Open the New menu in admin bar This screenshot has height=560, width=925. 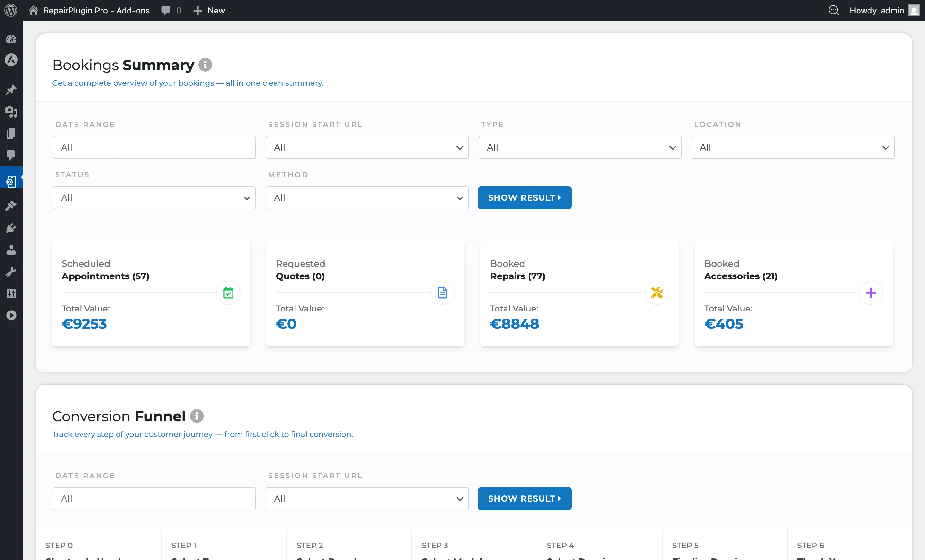pos(209,11)
